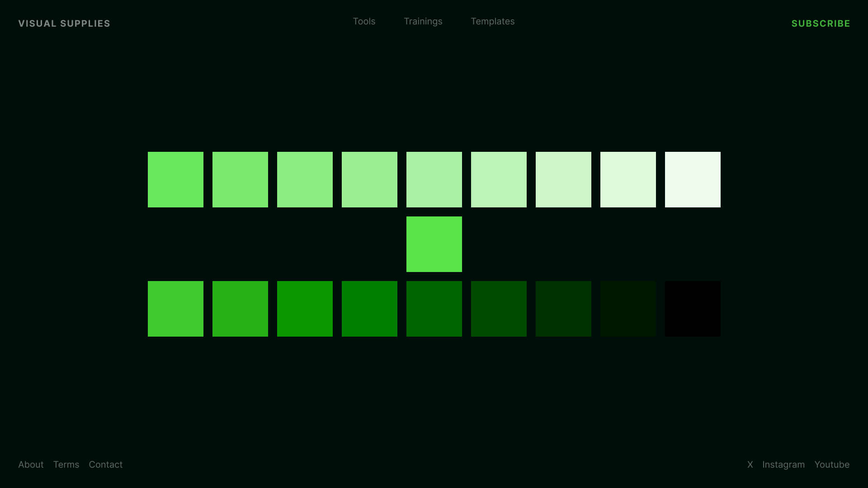Open the Tools menu item
Image resolution: width=868 pixels, height=488 pixels.
[x=364, y=21]
